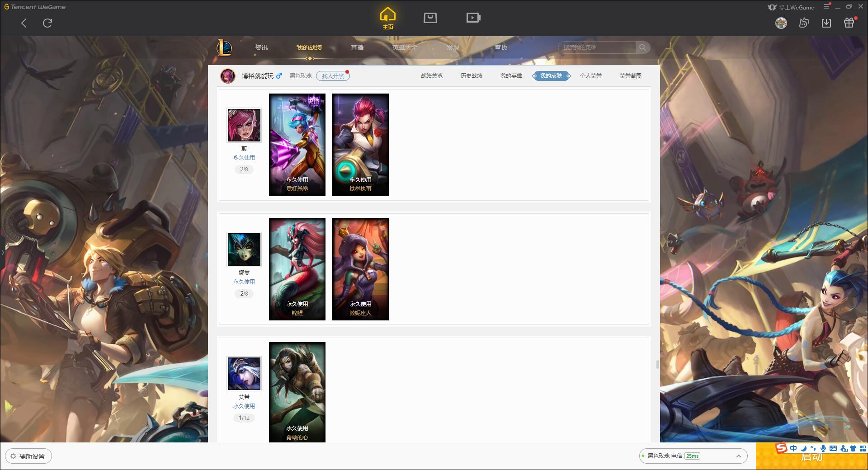Open the user avatar in the top bar
The height and width of the screenshot is (470, 868).
(x=781, y=23)
